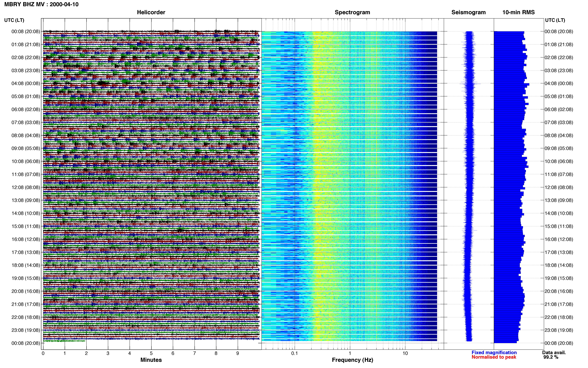Viewport: 588px width, 368px height.
Task: Click left time label '09:08 (05:08)'
Action: [26, 148]
